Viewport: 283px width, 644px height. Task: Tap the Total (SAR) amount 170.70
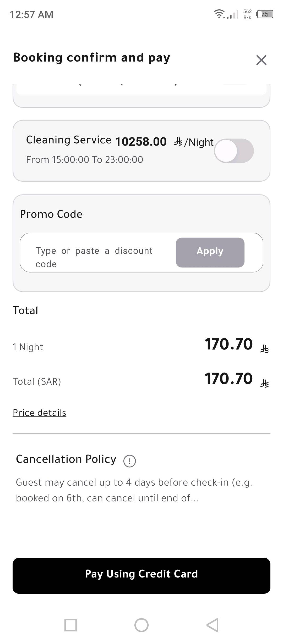[229, 378]
